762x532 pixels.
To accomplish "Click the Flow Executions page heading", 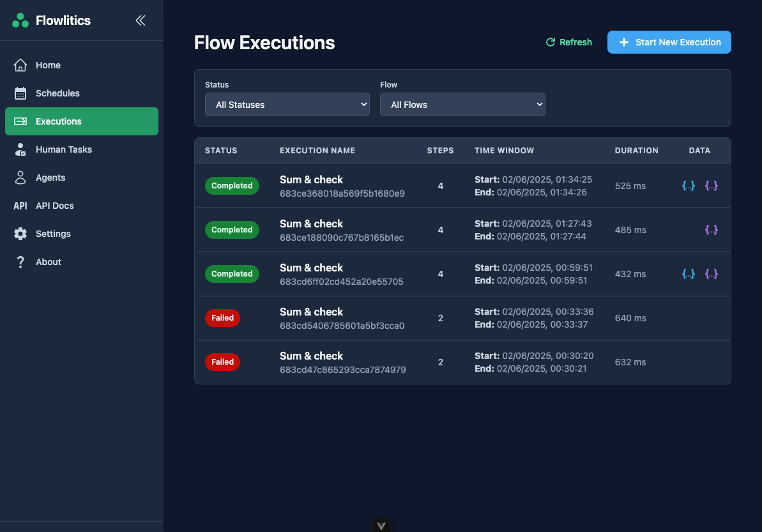I will [x=264, y=43].
